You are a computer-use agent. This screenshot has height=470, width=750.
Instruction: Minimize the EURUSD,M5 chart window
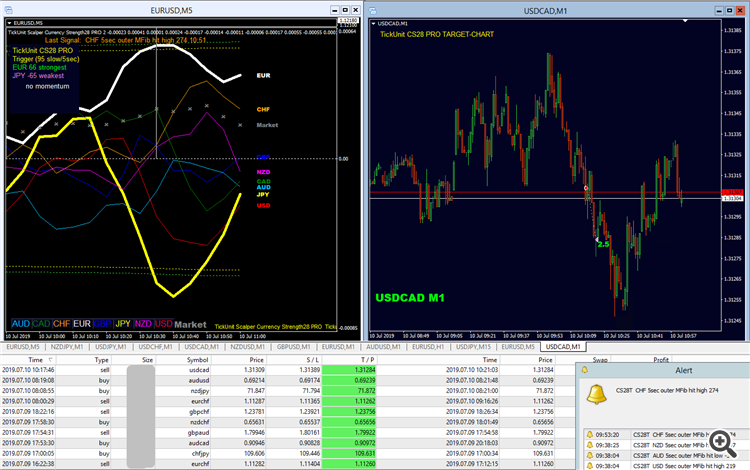335,10
